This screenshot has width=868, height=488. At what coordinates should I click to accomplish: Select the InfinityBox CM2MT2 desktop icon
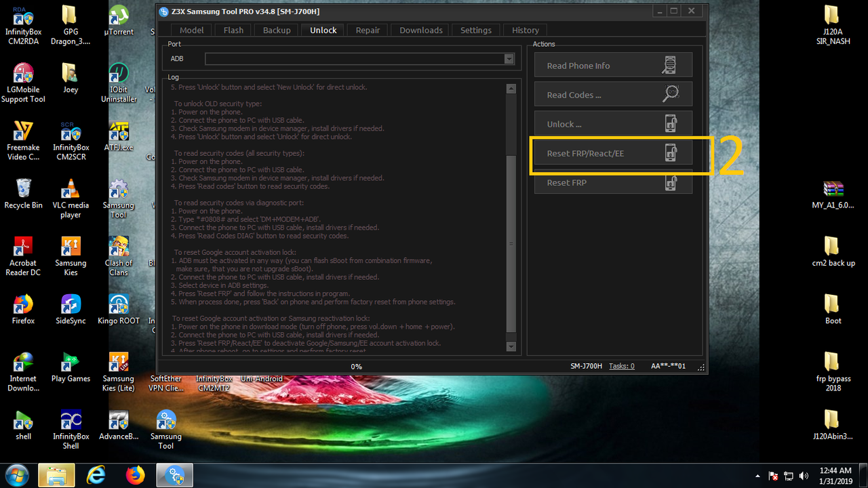point(214,383)
